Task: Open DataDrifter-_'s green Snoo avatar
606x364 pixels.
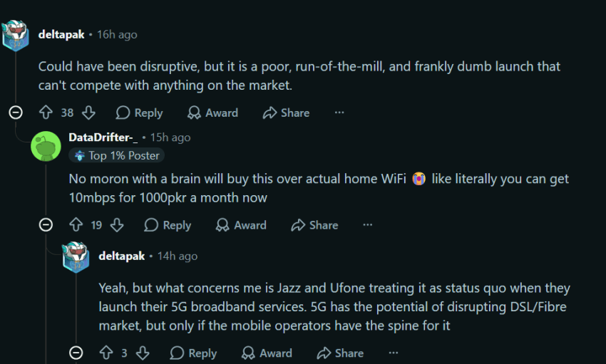Action: [x=46, y=146]
